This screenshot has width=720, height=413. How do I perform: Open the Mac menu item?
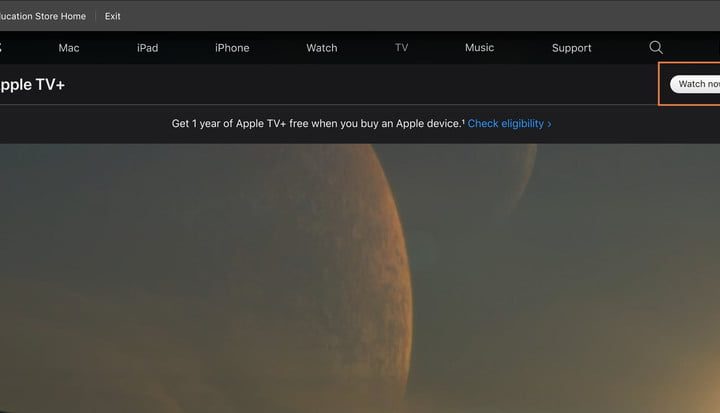click(x=69, y=48)
